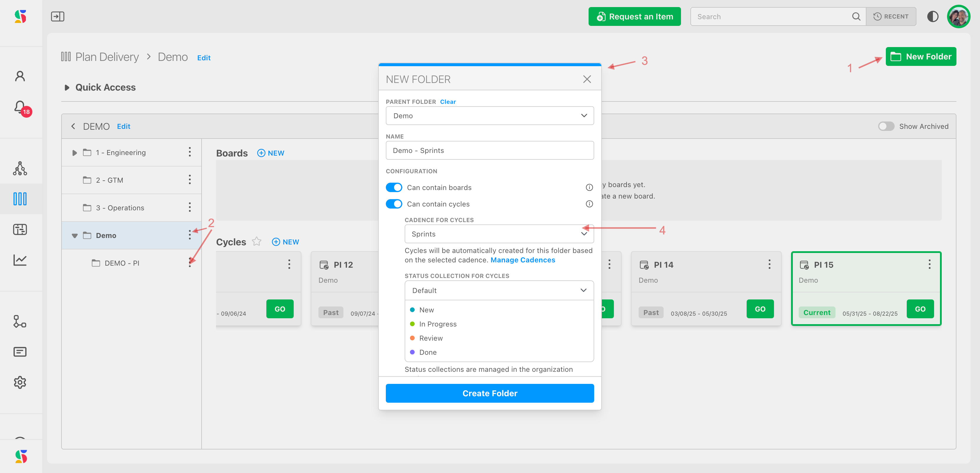
Task: Open the Cadence for Cycles dropdown
Action: tap(499, 234)
